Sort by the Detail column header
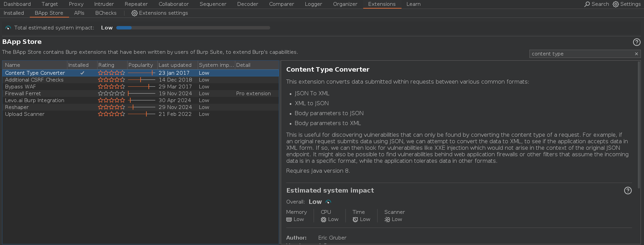Image resolution: width=644 pixels, height=245 pixels. coord(257,65)
